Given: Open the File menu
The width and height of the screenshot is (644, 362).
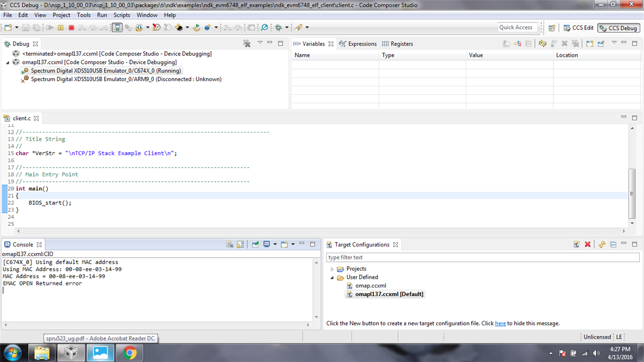Looking at the screenshot, I should coord(8,15).
